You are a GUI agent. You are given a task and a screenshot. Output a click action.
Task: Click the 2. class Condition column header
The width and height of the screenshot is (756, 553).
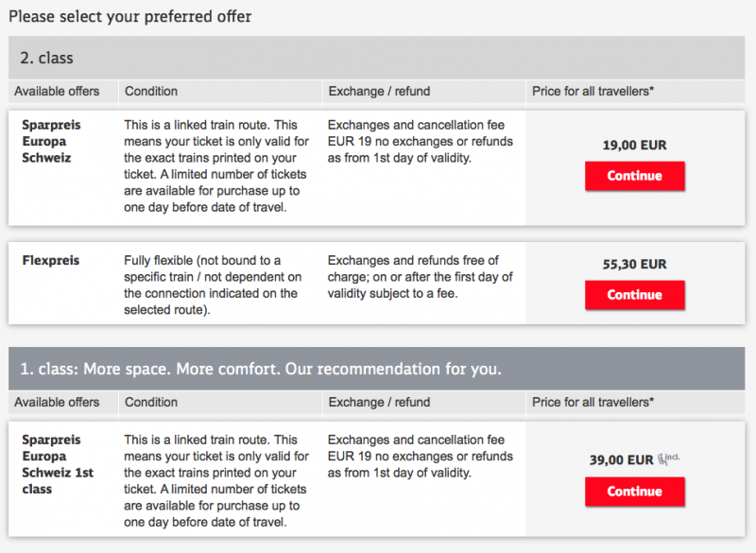pyautogui.click(x=151, y=91)
